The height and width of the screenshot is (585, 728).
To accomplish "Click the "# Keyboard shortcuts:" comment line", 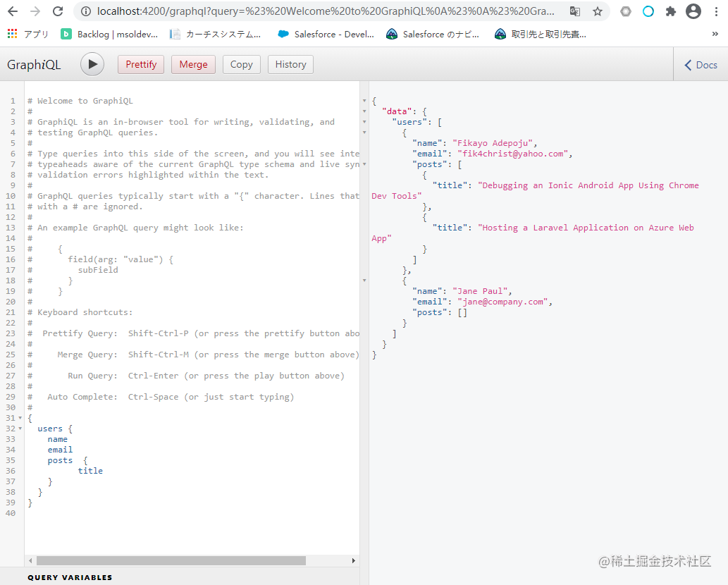I will (x=80, y=312).
